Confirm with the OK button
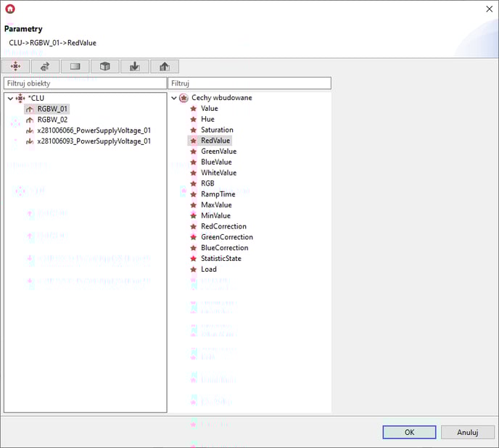 point(409,432)
